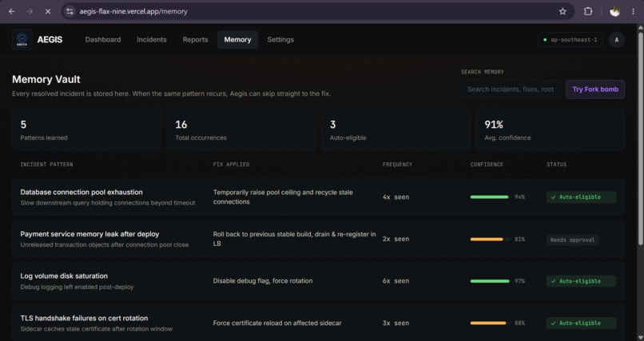The height and width of the screenshot is (341, 644).
Task: Click 'Disable debug flag, force rotation' fix
Action: point(263,280)
